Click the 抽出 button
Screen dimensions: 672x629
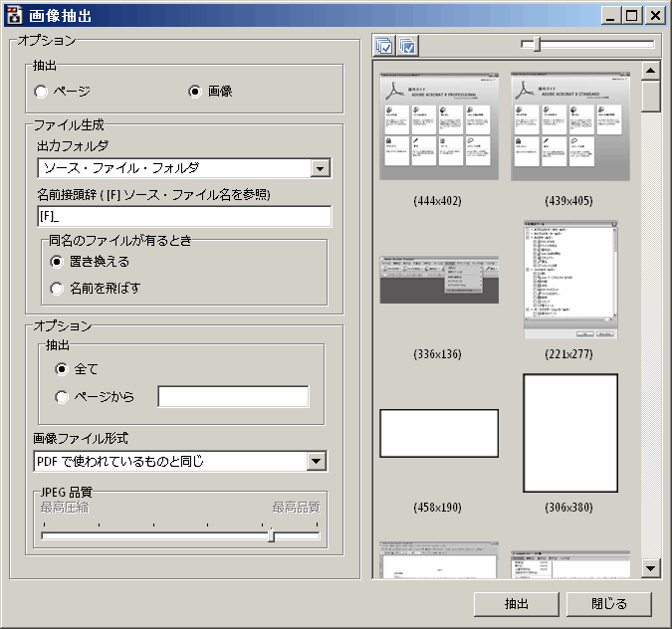517,604
